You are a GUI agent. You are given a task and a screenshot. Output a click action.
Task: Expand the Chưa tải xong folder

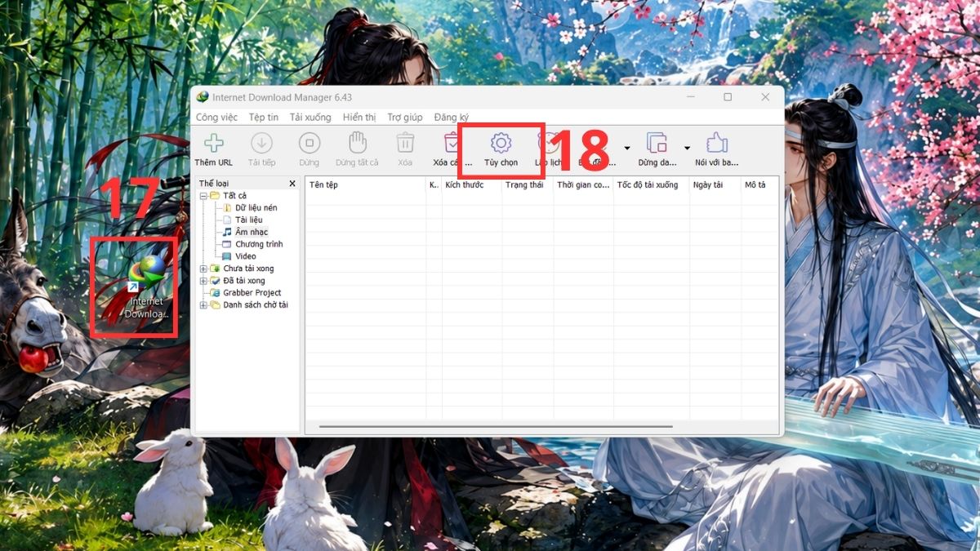[203, 269]
